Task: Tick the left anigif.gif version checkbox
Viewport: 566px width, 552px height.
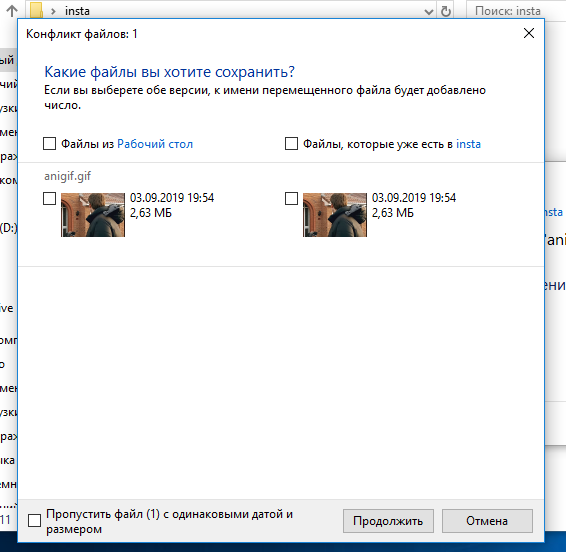Action: click(x=49, y=198)
